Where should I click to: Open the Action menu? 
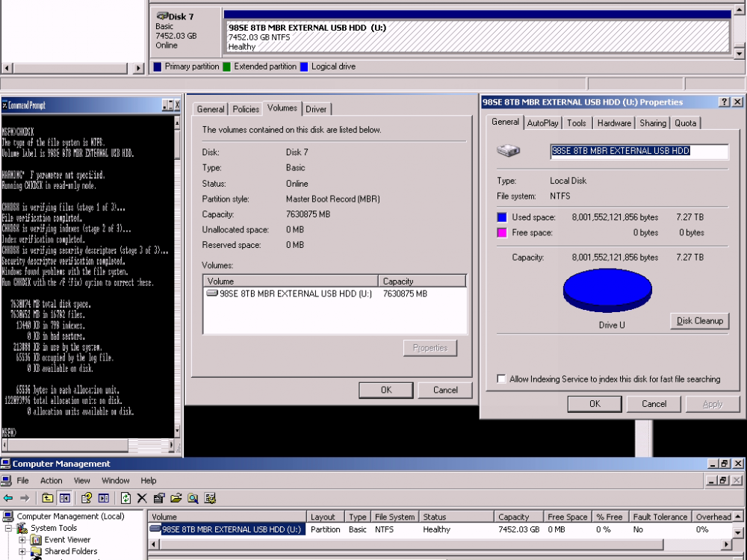pos(51,480)
